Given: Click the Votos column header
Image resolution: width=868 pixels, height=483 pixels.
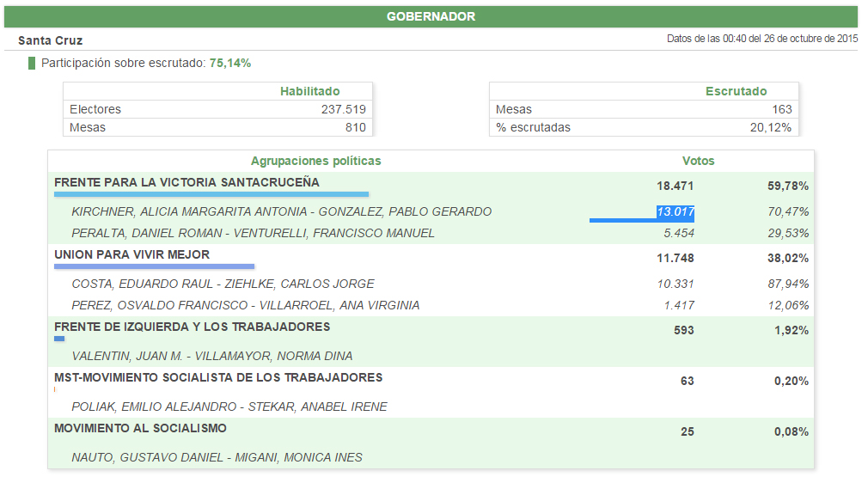Looking at the screenshot, I should (698, 162).
